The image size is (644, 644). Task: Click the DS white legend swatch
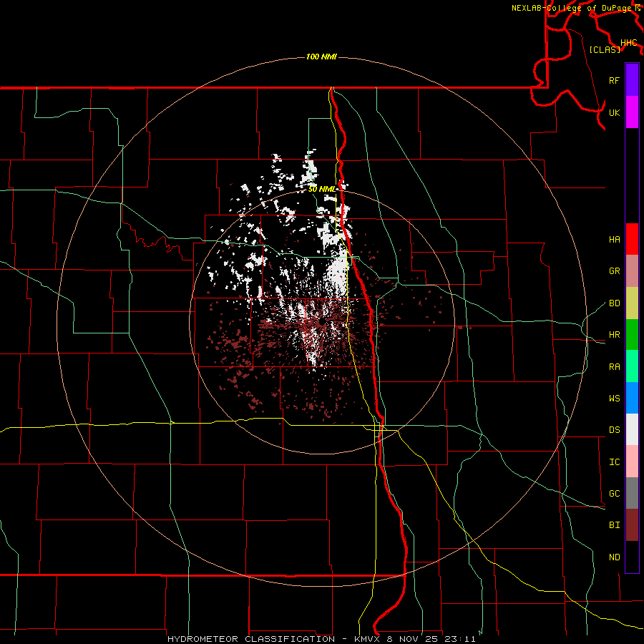[x=632, y=429]
